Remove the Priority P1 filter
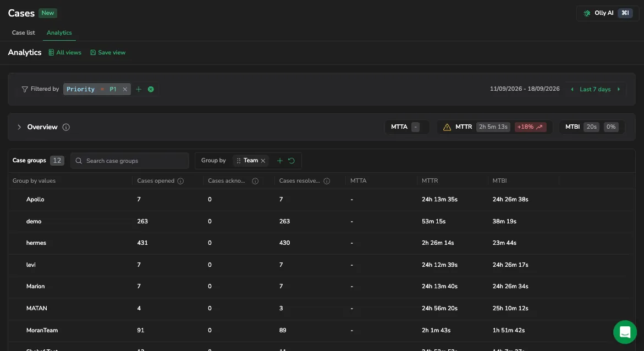644x351 pixels. point(125,89)
